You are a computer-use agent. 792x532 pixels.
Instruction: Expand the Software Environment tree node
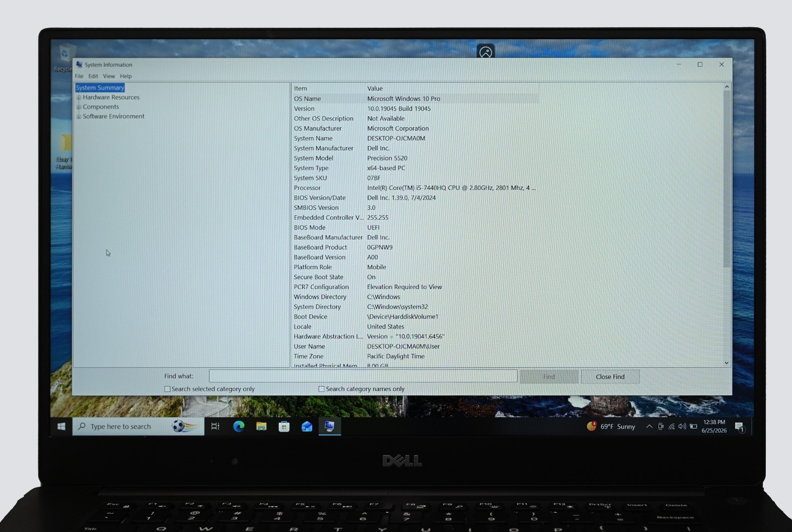pyautogui.click(x=79, y=117)
